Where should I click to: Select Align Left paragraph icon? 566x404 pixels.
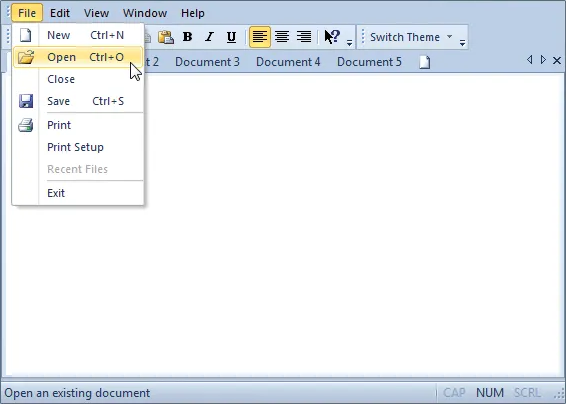[260, 37]
